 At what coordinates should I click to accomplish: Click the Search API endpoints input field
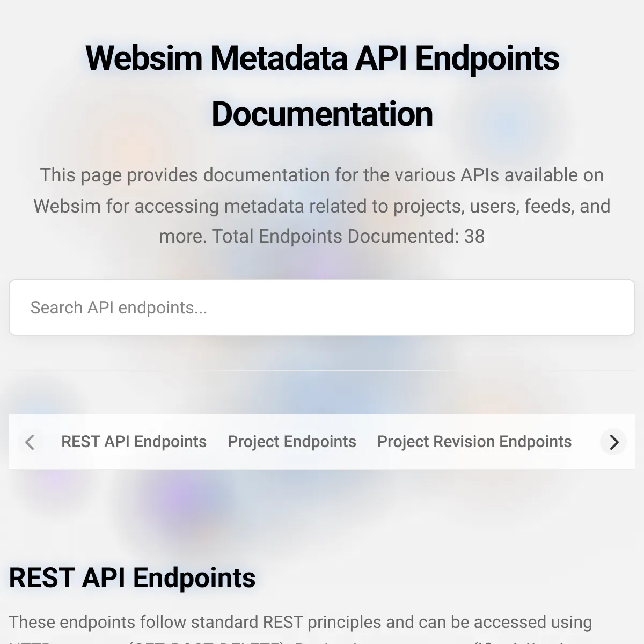(322, 308)
